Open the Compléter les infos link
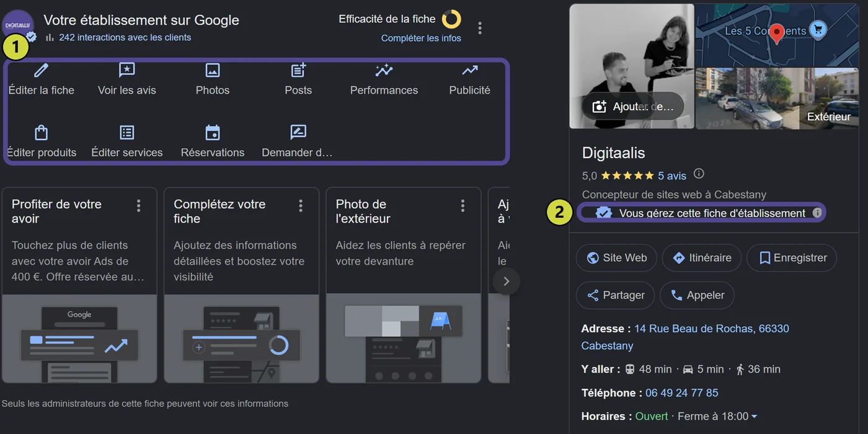 coord(421,38)
